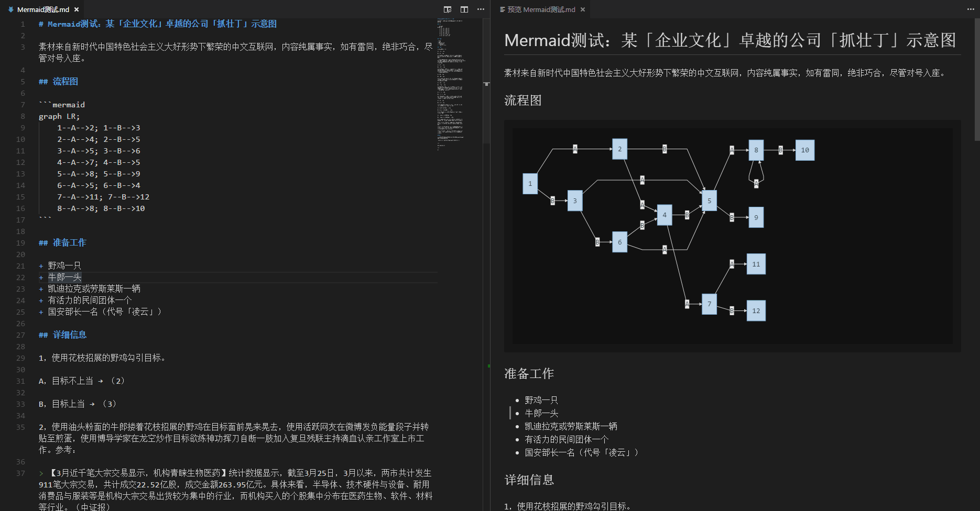Click the '素材来自新时代…' paragraph in preview

(726, 73)
